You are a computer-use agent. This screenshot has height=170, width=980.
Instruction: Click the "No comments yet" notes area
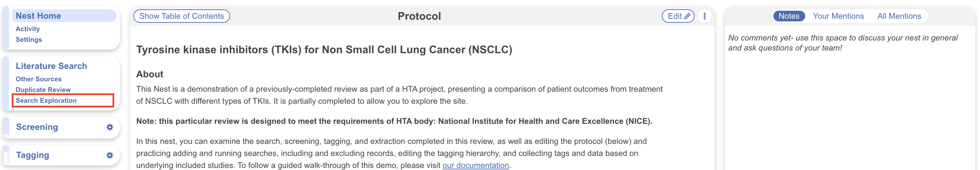[842, 42]
